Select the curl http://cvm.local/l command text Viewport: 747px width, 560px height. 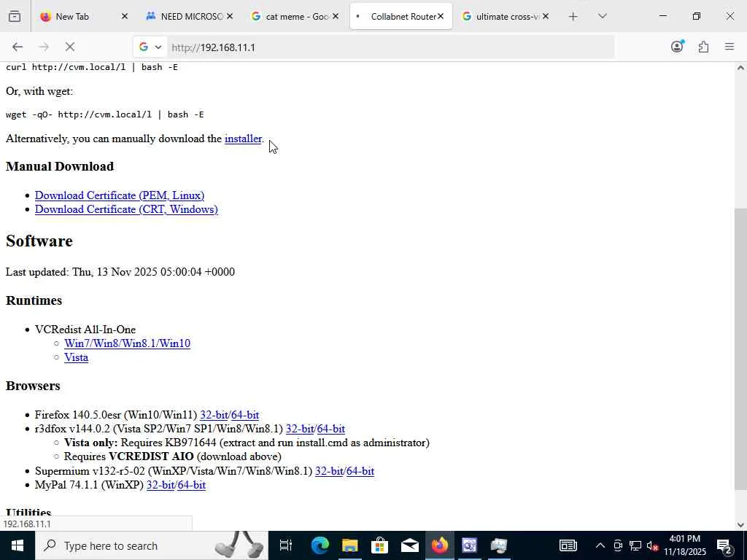(91, 67)
